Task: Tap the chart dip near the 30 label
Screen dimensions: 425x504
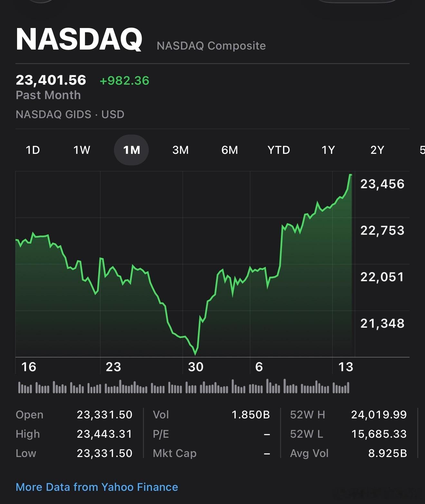Action: [195, 354]
